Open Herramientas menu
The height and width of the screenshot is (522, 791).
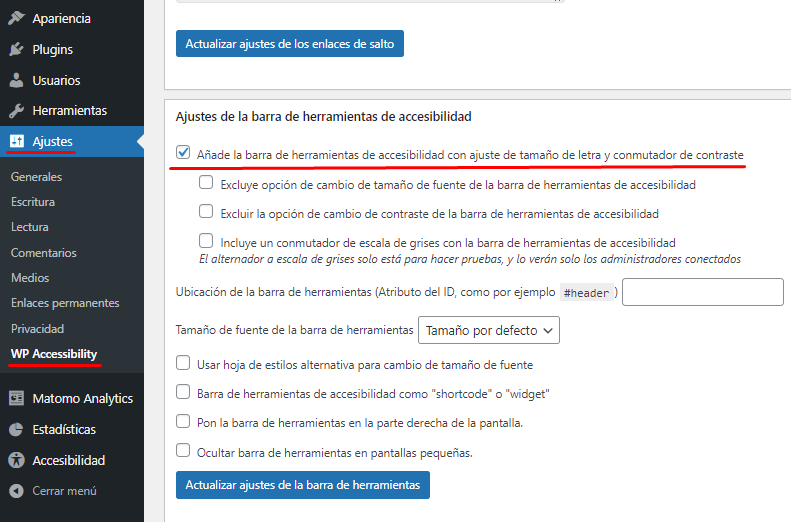[x=72, y=110]
